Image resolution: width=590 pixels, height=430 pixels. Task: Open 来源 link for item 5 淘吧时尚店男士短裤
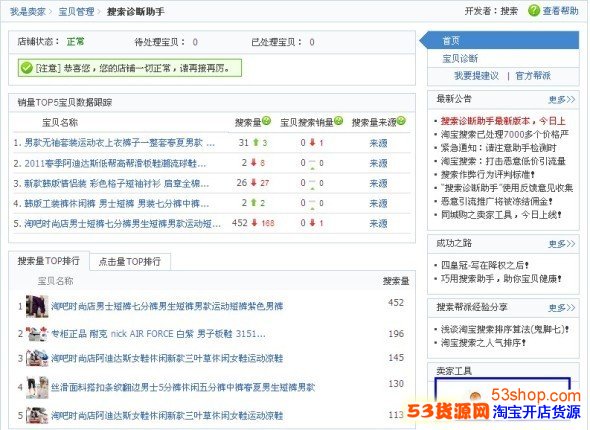coord(378,223)
